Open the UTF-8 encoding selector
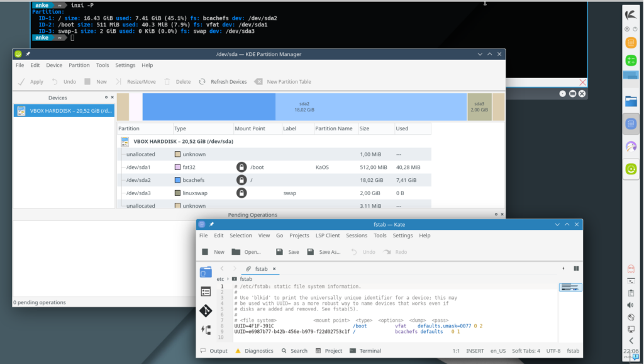644x364 pixels. (553, 351)
